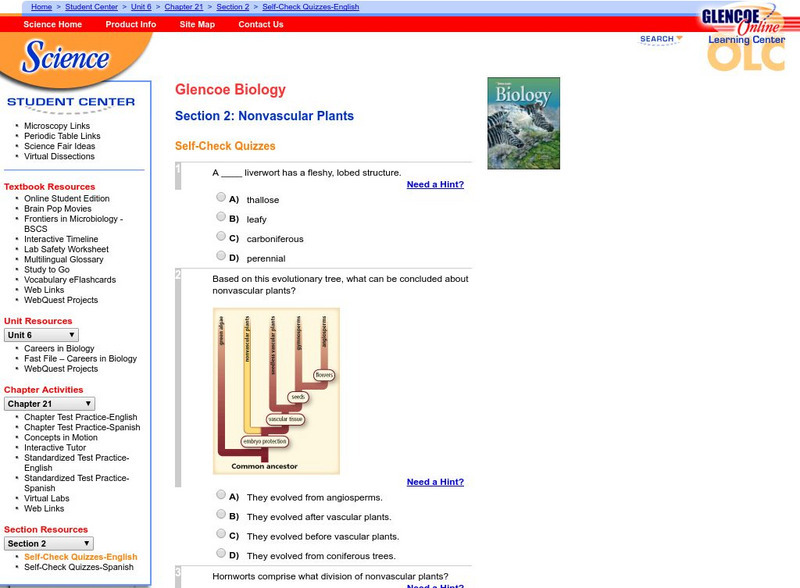Open the Chapter 21 dropdown selector
Viewport: 800px width, 588px height.
[x=48, y=401]
